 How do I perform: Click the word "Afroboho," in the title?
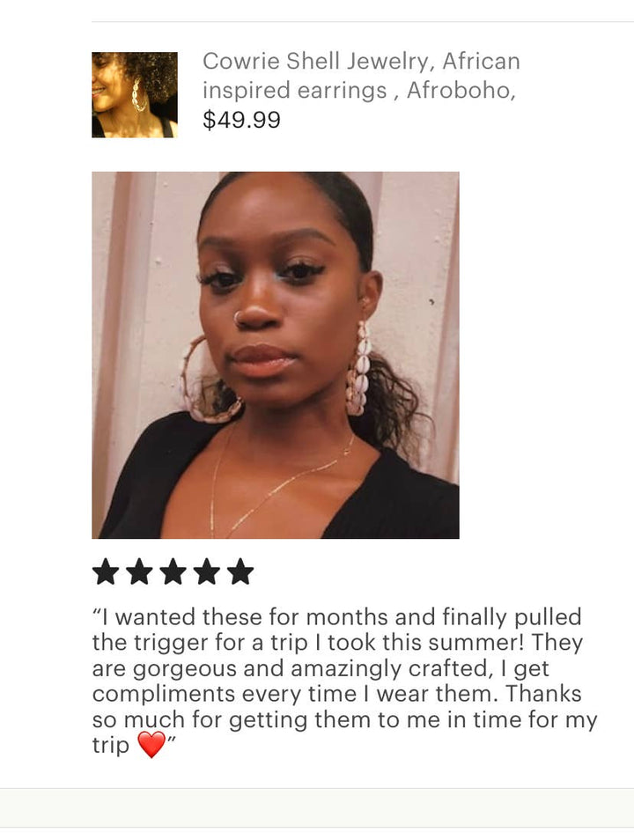(461, 90)
